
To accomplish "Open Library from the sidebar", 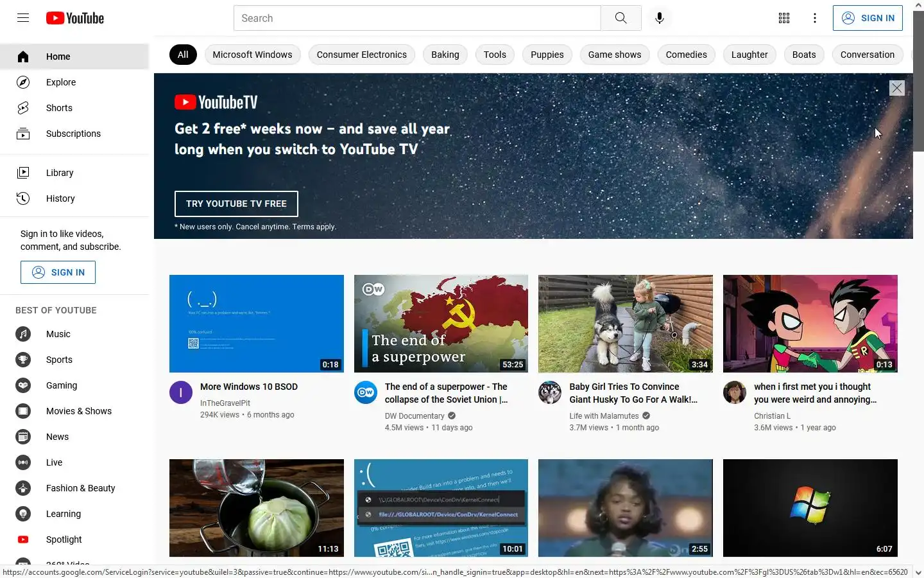I will [74, 173].
